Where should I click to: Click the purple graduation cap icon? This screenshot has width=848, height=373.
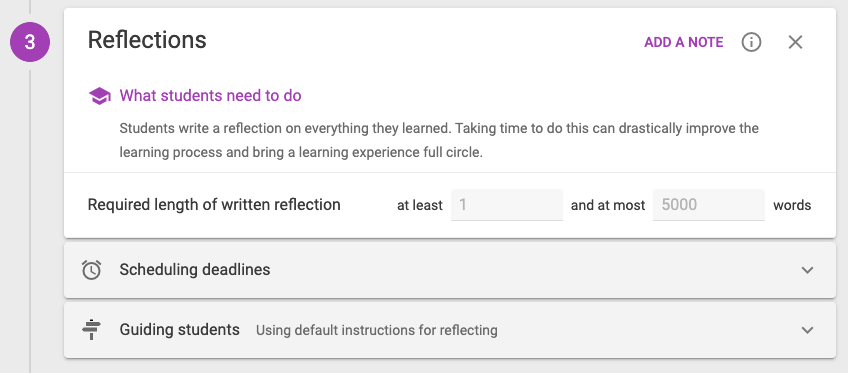100,96
